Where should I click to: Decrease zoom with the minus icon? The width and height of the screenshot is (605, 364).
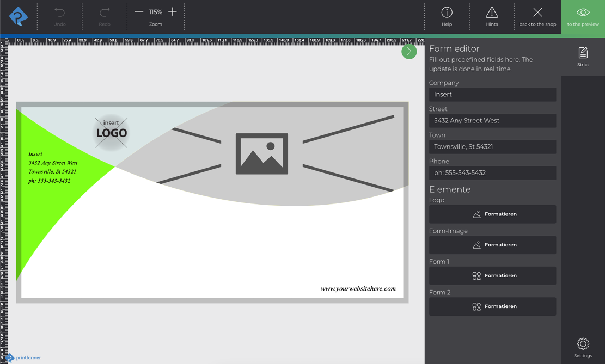tap(139, 12)
